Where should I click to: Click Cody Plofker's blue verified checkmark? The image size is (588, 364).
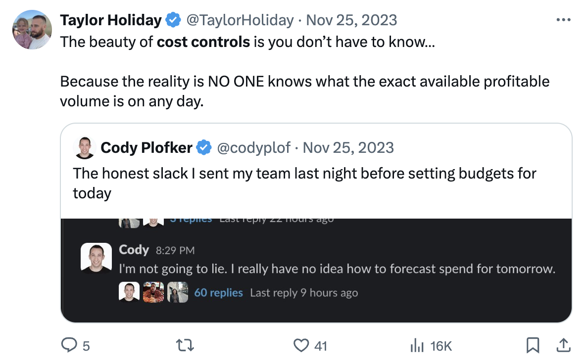(x=204, y=147)
